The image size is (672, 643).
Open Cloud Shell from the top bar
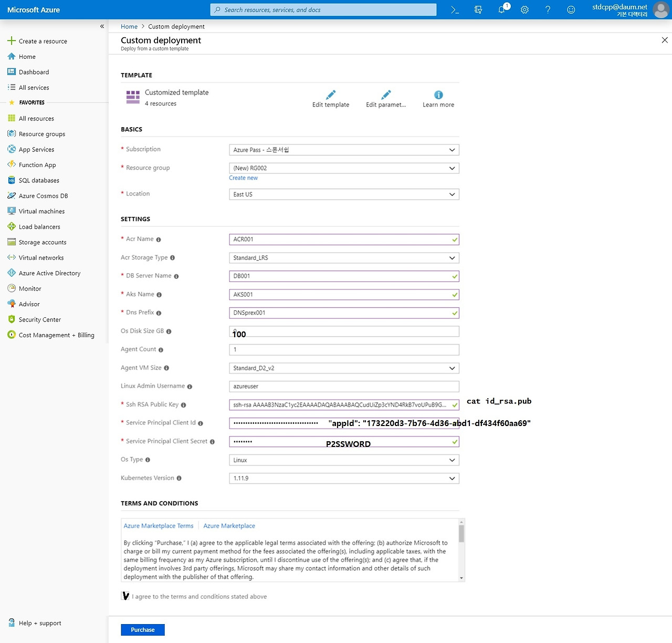pyautogui.click(x=455, y=10)
